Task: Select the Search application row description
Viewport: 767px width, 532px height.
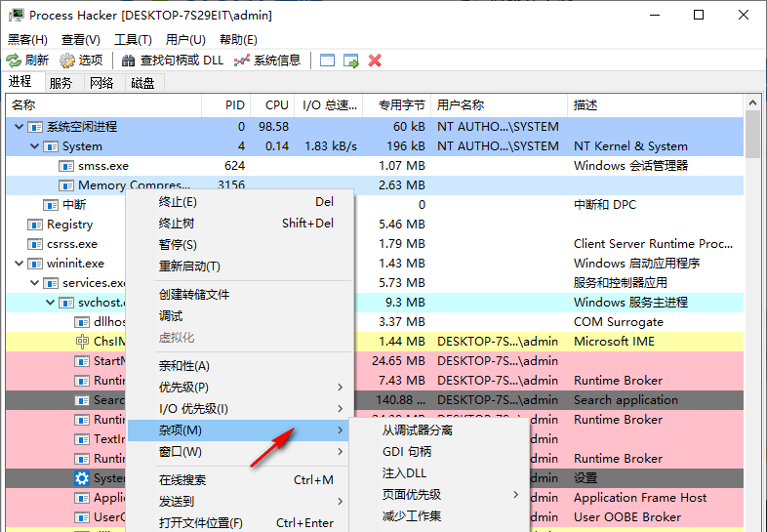Action: 626,400
